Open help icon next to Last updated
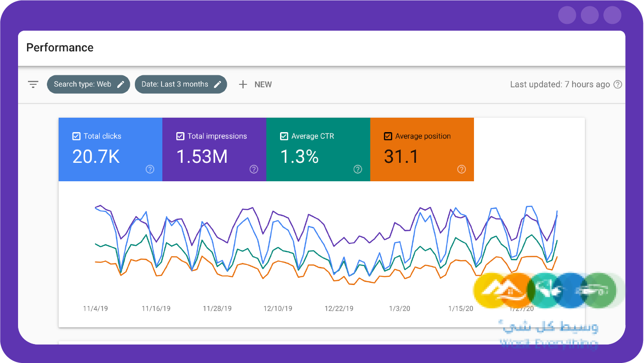 (x=618, y=84)
